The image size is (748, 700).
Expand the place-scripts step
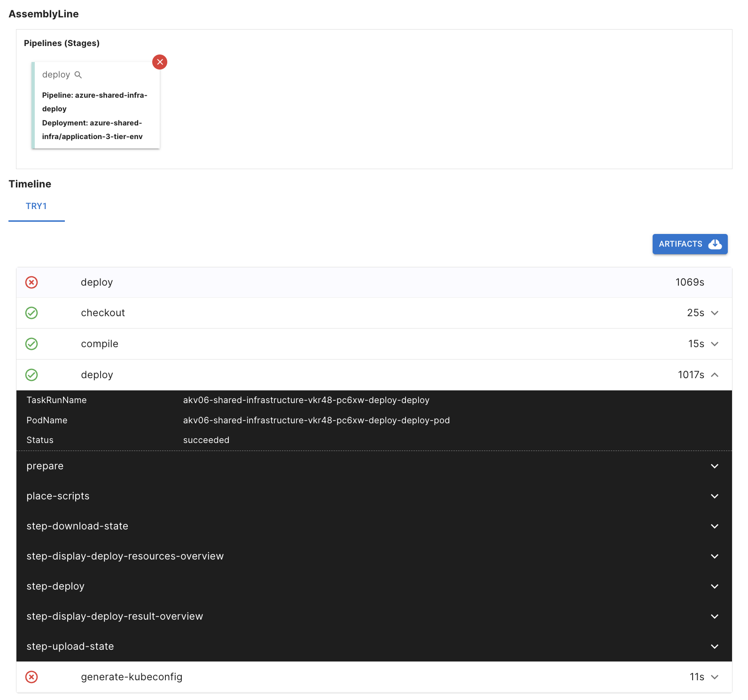coord(715,496)
